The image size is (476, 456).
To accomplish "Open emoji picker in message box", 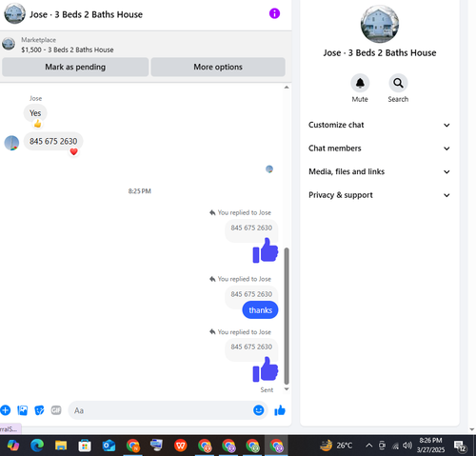I will 259,410.
